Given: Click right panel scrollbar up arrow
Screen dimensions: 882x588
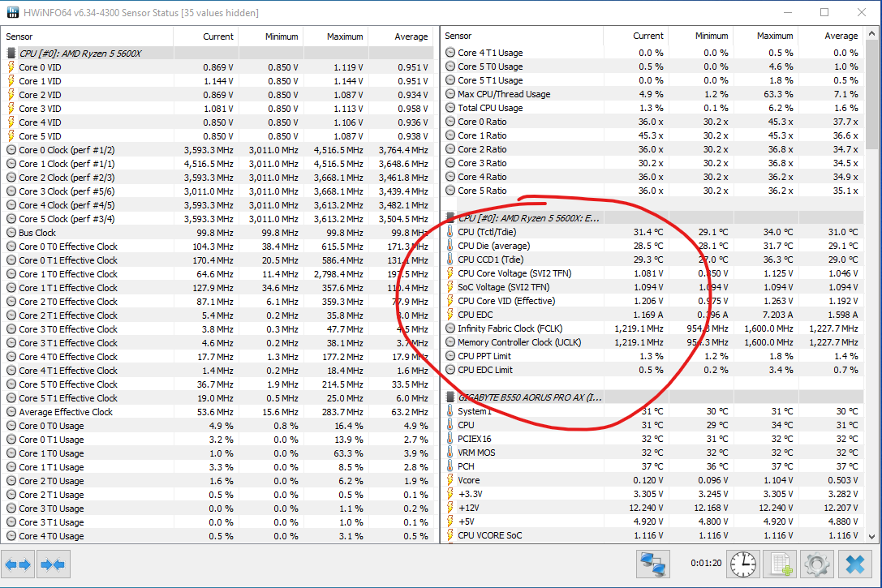Looking at the screenshot, I should 872,34.
